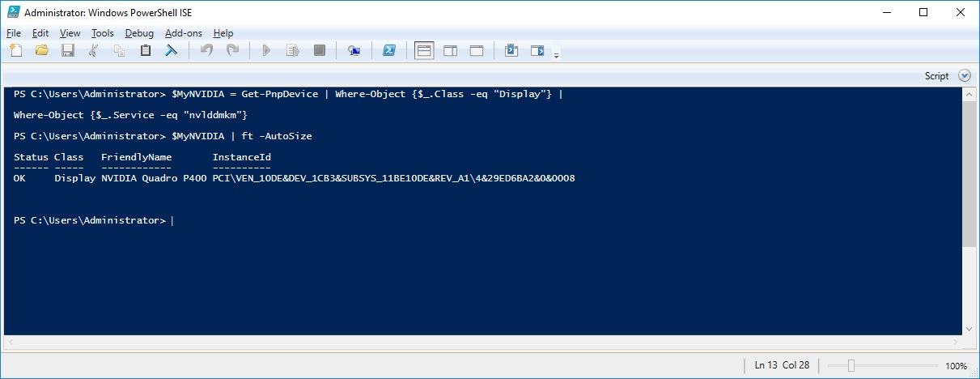The image size is (980, 379).
Task: Adjust the zoom slider handle
Action: 851,366
